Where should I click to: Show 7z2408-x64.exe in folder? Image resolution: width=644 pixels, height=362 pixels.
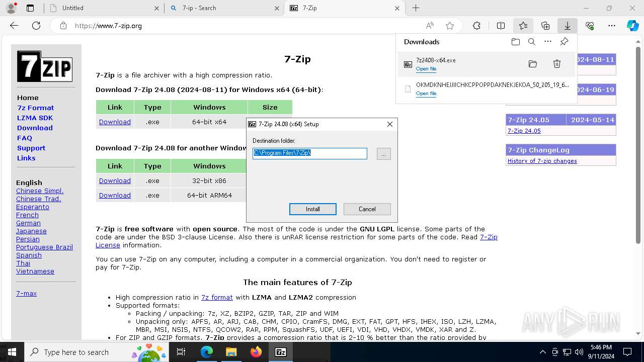533,64
